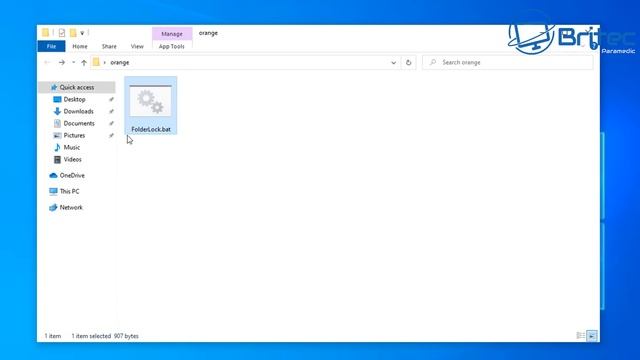Click the OneDrive cloud icon

click(x=53, y=176)
